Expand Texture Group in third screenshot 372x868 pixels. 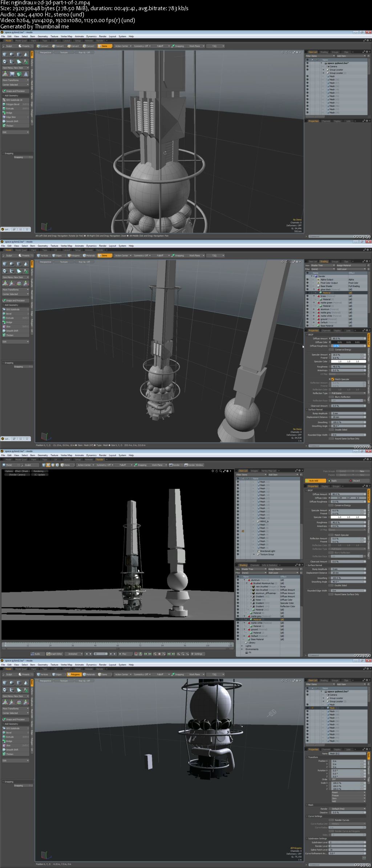pyautogui.click(x=254, y=554)
